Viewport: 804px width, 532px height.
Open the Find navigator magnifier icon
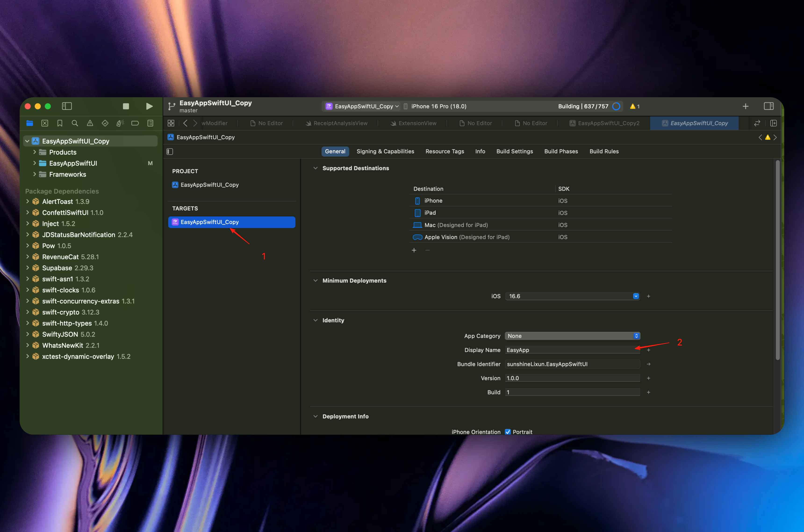75,123
